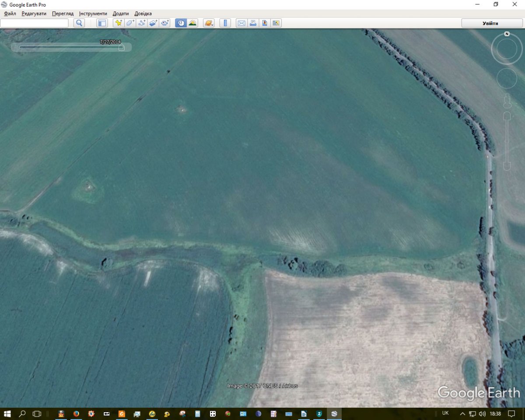Add a path tool icon

pos(142,23)
